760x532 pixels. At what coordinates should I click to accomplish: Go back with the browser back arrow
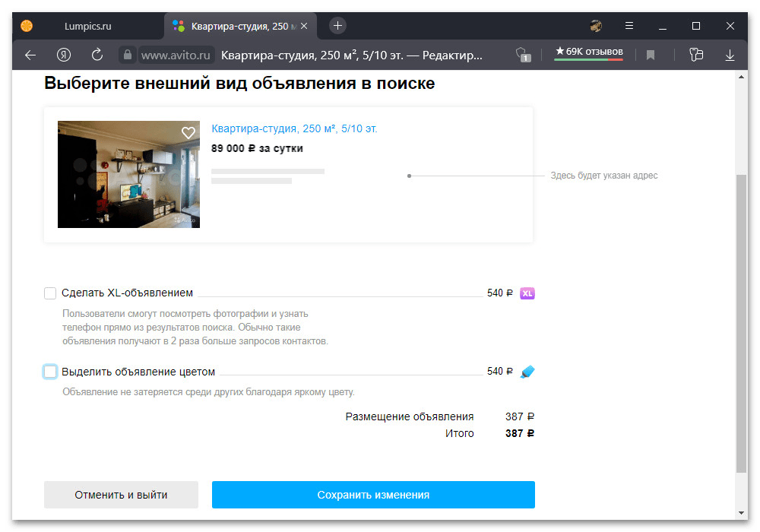pyautogui.click(x=30, y=55)
